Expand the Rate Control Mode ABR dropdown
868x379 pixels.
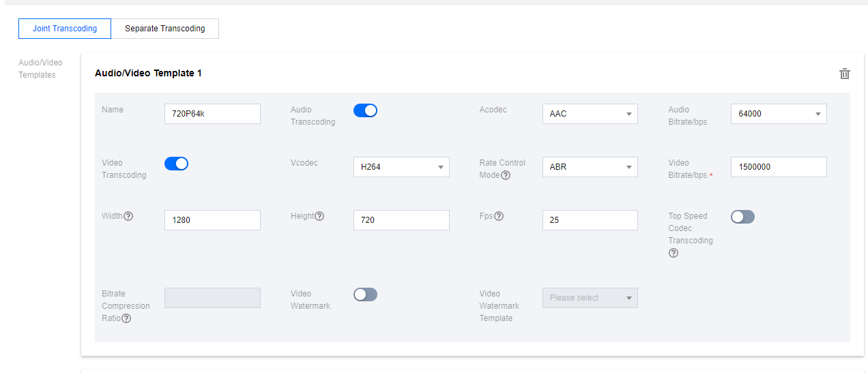590,167
